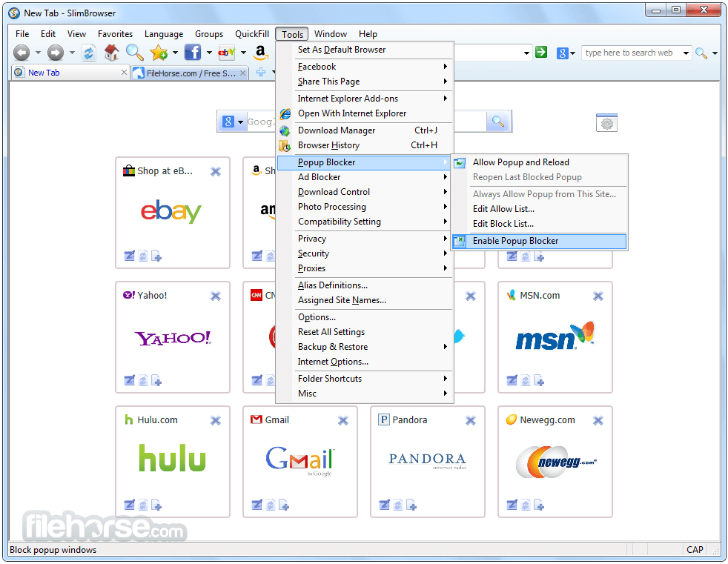Expand the eBay toolbar button dropdown arrow

pos(243,53)
